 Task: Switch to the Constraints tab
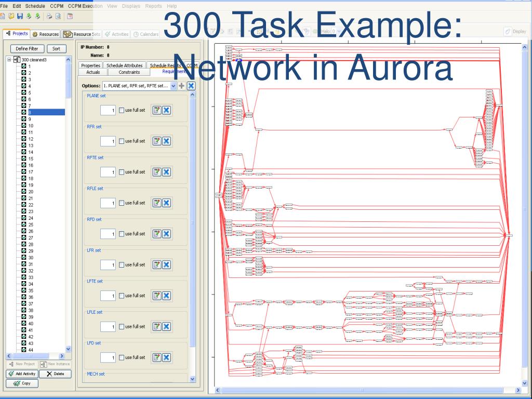click(x=129, y=72)
